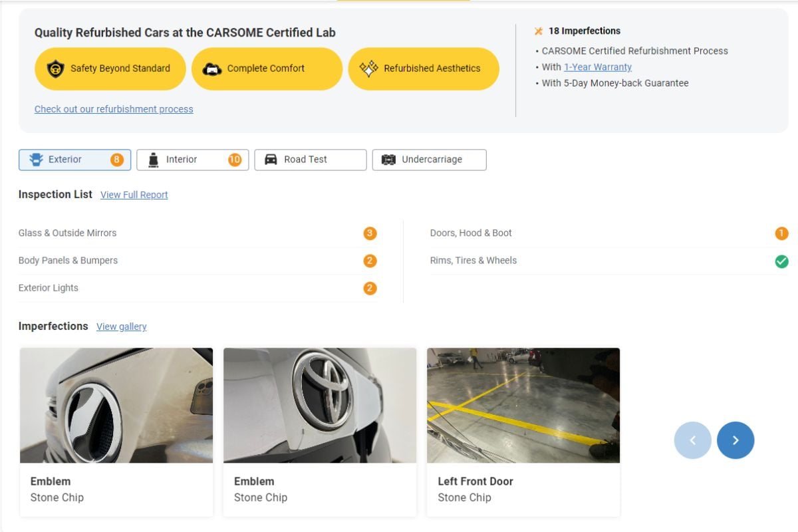Advance the imperfections carousel with the next arrow

click(x=735, y=440)
